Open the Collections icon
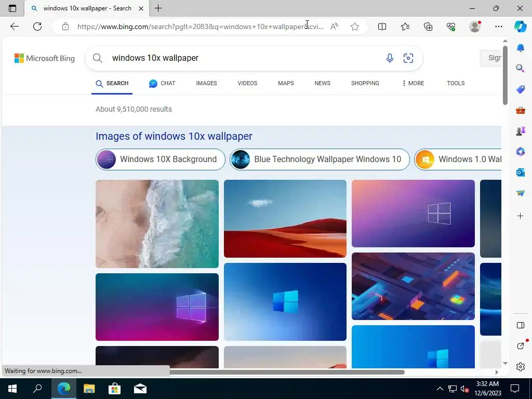The width and height of the screenshot is (532, 399). [428, 26]
